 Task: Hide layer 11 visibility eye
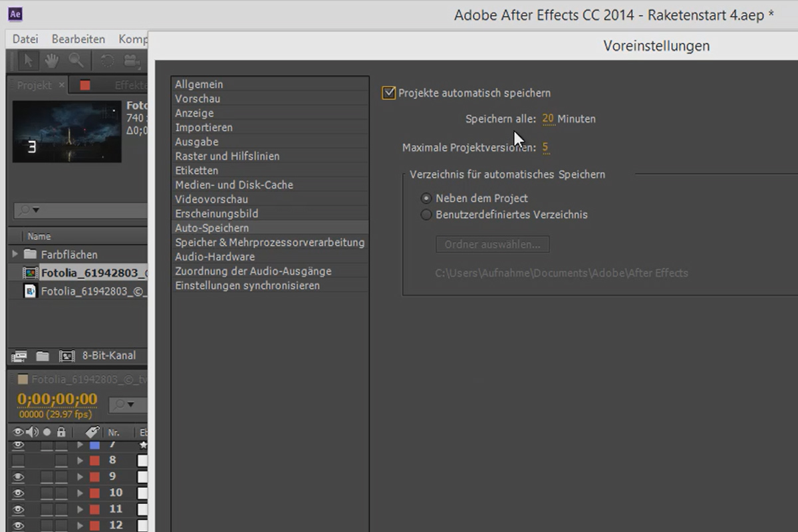pos(18,509)
